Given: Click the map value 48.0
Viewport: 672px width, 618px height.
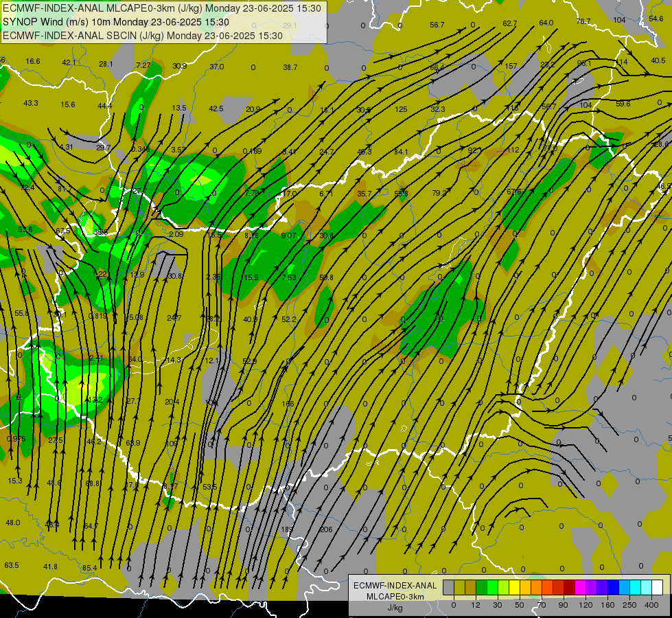Looking at the screenshot, I should 13,523.
